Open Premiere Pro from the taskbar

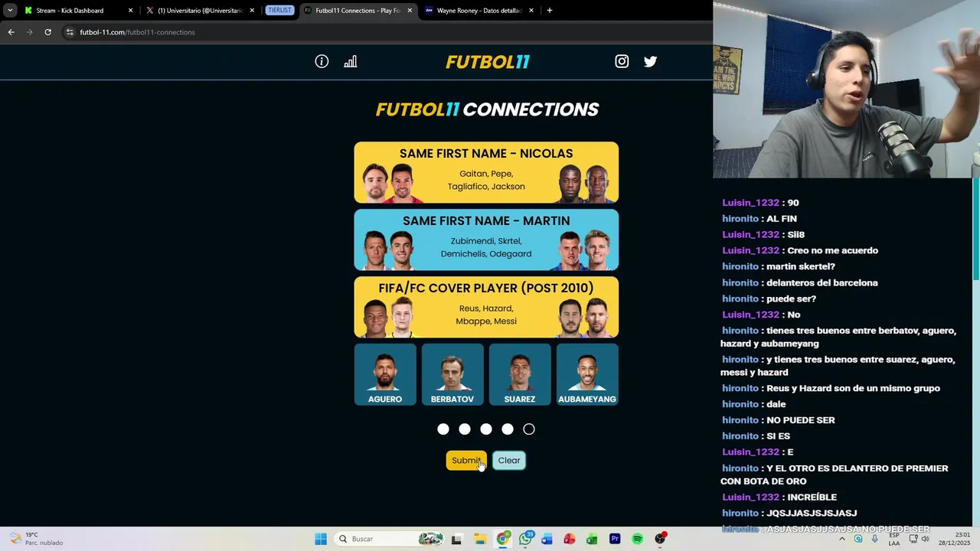point(615,539)
